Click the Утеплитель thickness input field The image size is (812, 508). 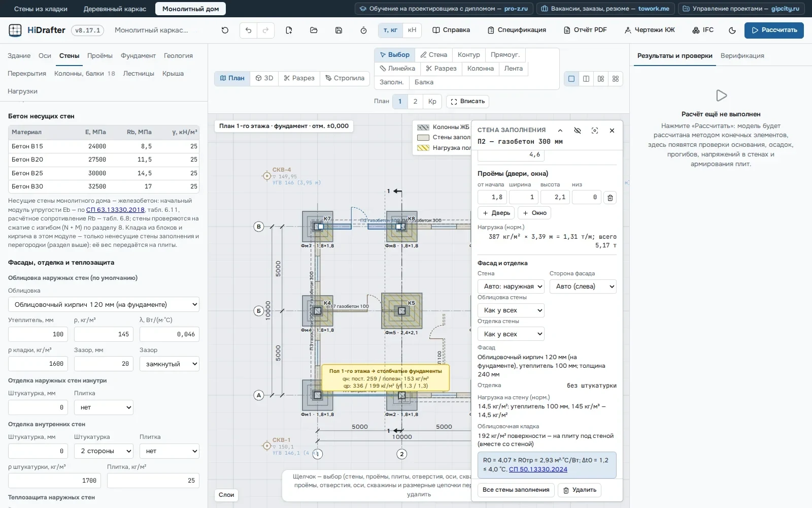click(x=38, y=334)
